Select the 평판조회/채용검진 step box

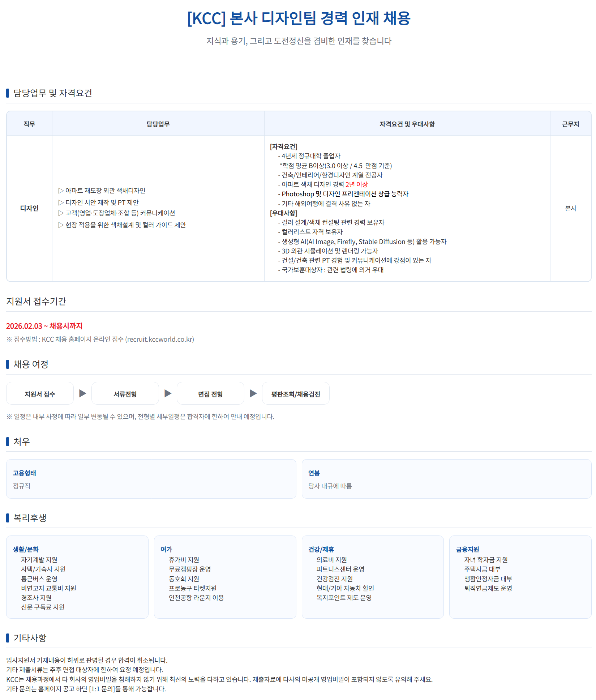pos(296,393)
